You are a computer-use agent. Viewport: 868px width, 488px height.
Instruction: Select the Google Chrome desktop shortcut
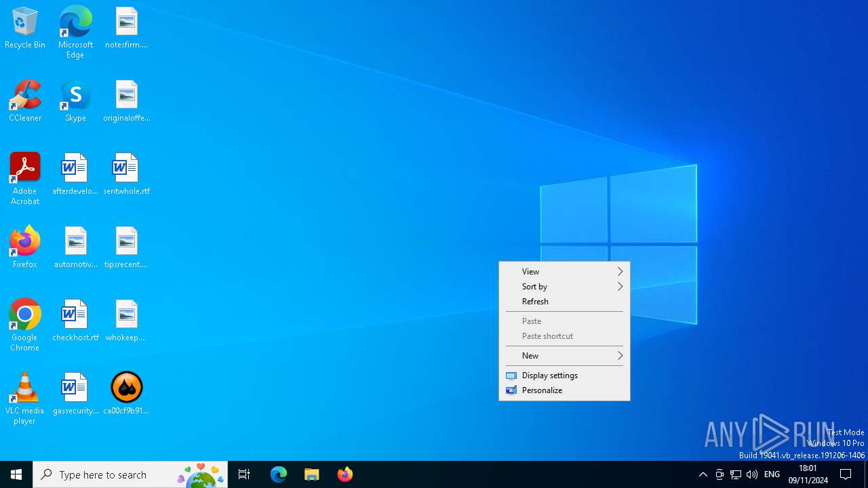pyautogui.click(x=25, y=325)
